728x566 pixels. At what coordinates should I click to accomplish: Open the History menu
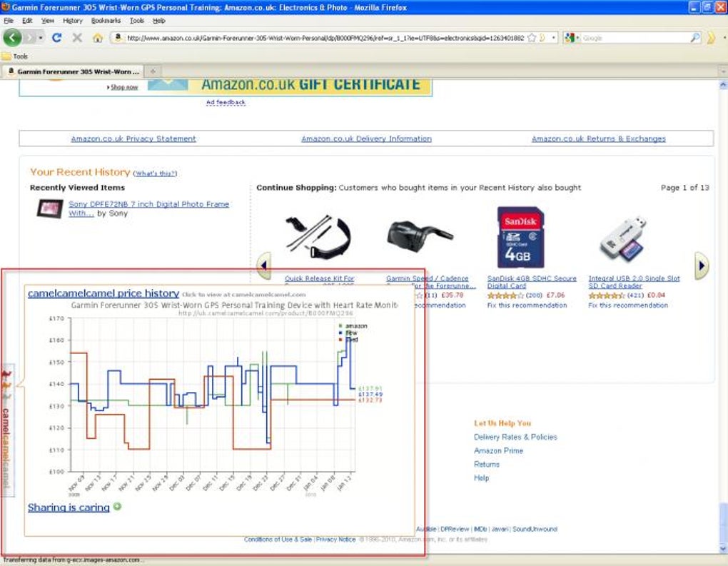[72, 21]
